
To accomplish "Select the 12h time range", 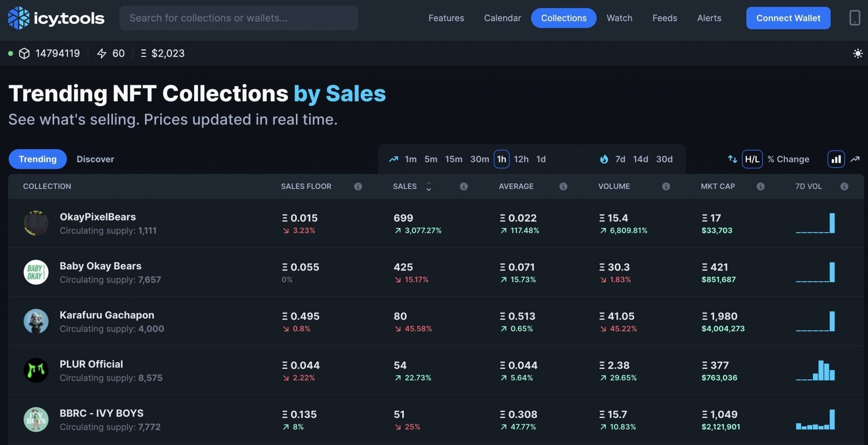I will coord(521,159).
